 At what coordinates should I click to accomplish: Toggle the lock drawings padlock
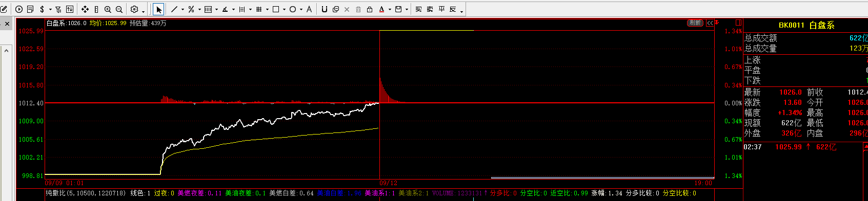[x=370, y=9]
